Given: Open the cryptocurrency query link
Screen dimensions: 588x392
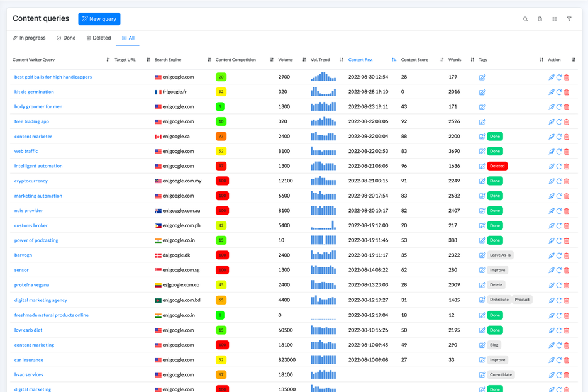Looking at the screenshot, I should [31, 181].
